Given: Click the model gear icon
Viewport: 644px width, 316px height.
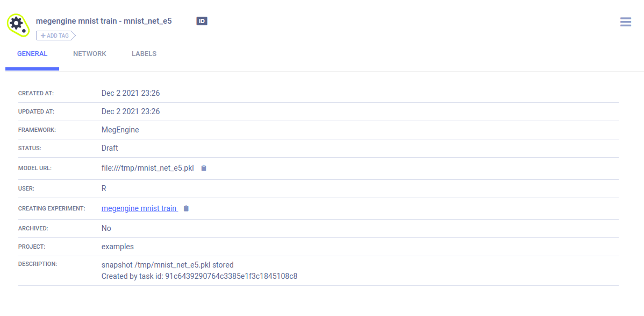Looking at the screenshot, I should [x=17, y=25].
